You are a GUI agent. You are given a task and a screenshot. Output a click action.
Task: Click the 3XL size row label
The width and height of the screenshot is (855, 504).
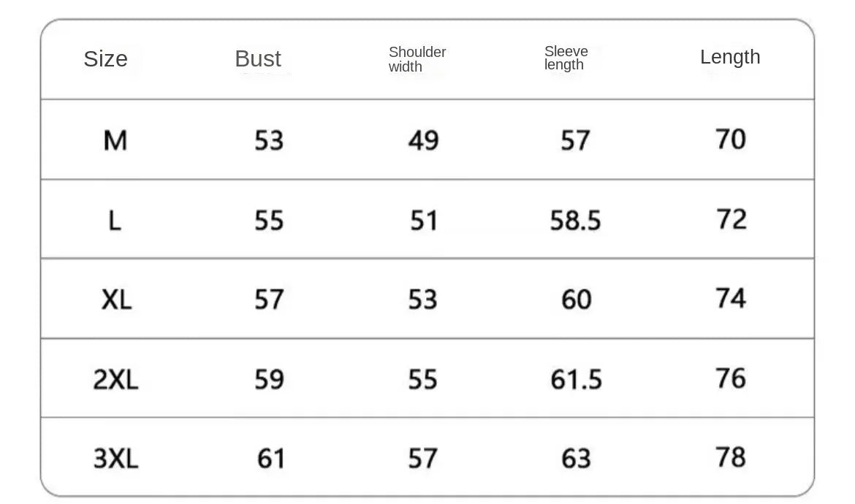(x=115, y=459)
